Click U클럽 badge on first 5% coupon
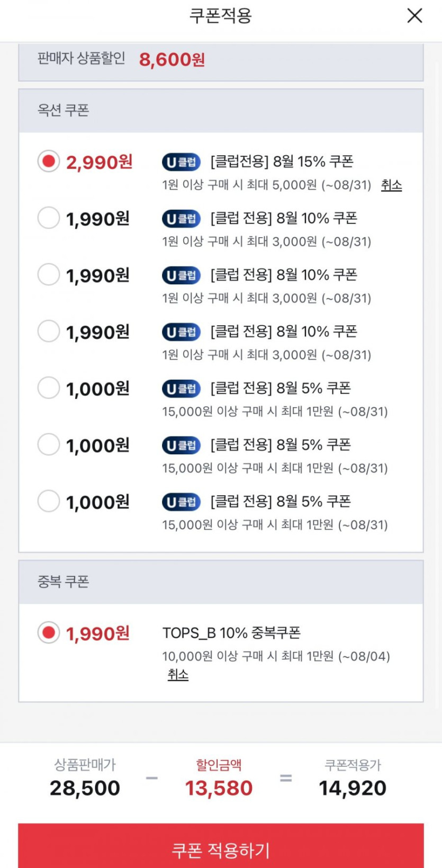 [181, 389]
